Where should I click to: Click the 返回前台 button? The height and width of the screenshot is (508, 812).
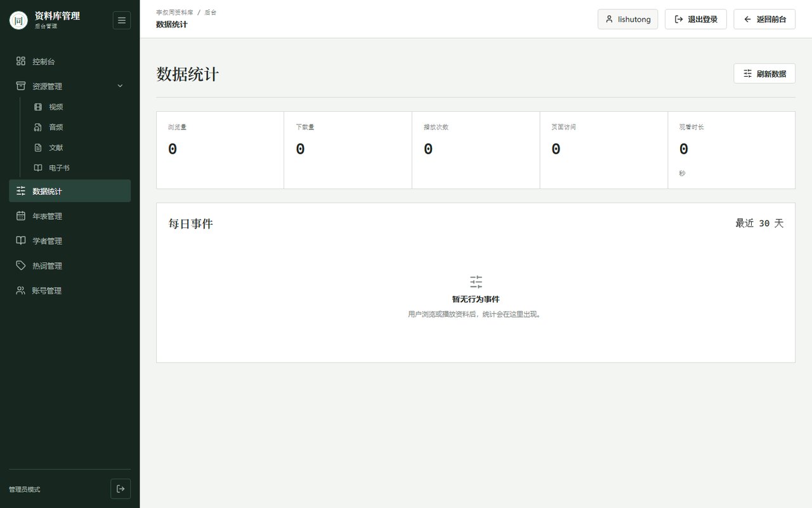tap(764, 19)
